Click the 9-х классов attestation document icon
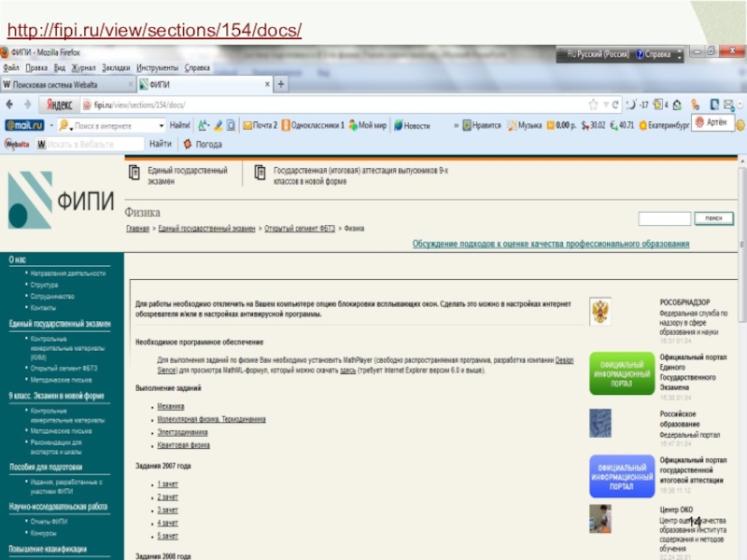 pos(260,173)
